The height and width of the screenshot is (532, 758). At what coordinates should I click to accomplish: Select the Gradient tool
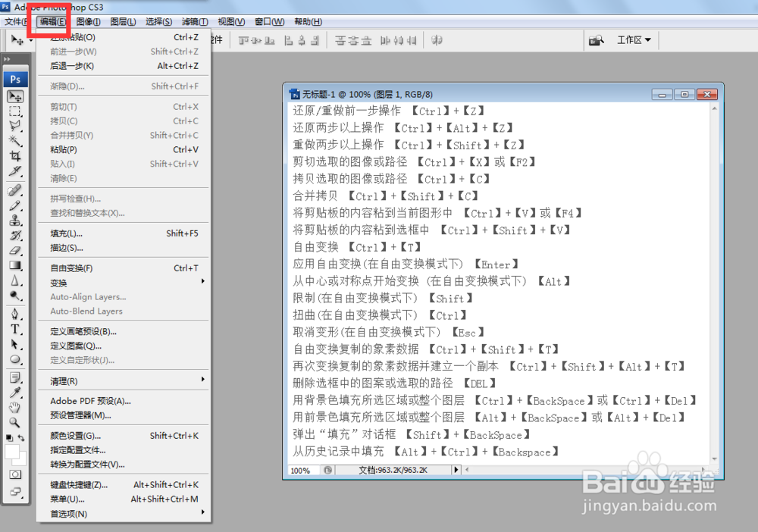click(x=15, y=265)
